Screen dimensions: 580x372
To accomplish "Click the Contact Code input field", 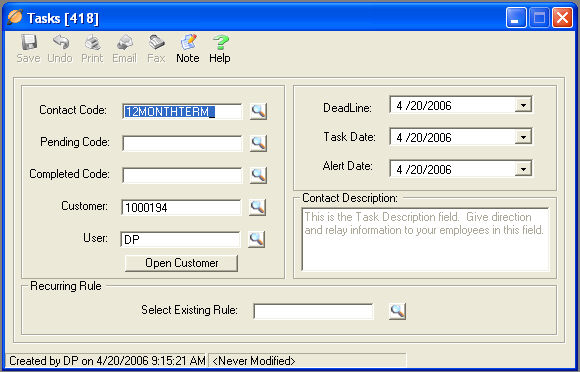I will [x=182, y=111].
